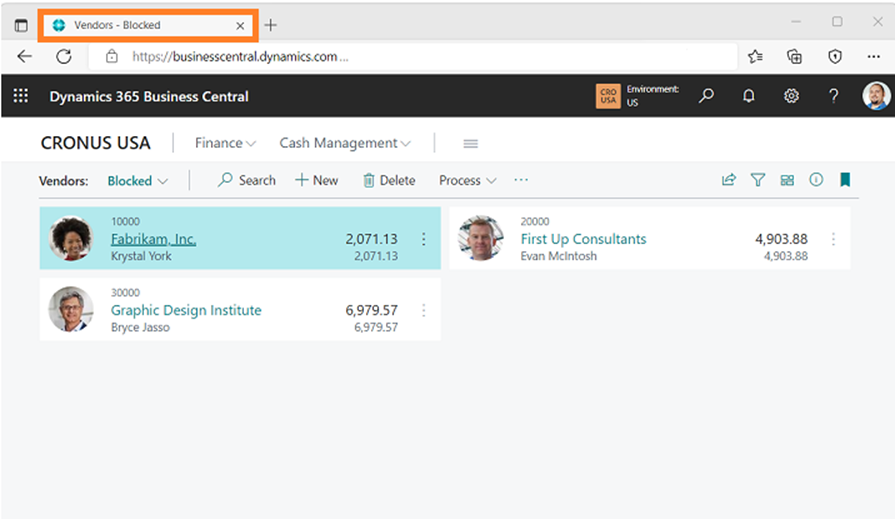Open the help question mark

833,95
